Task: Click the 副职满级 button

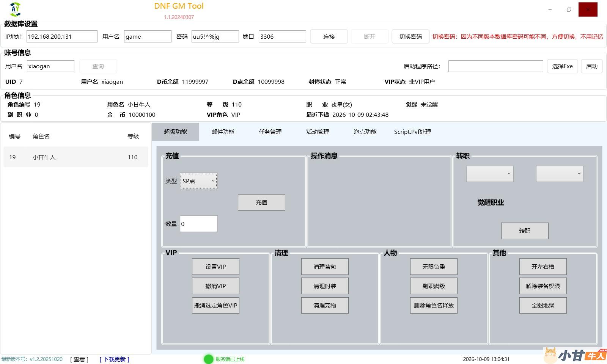Action: (x=434, y=286)
